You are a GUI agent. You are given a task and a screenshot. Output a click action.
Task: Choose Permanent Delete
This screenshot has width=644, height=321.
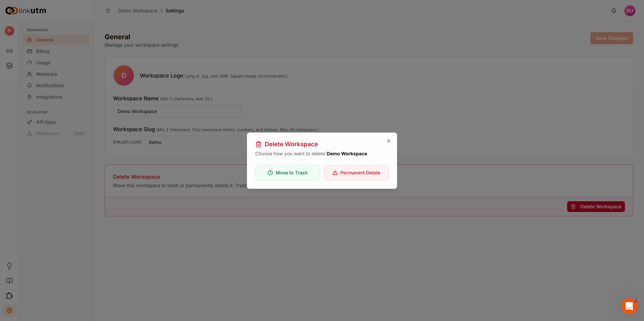click(356, 173)
